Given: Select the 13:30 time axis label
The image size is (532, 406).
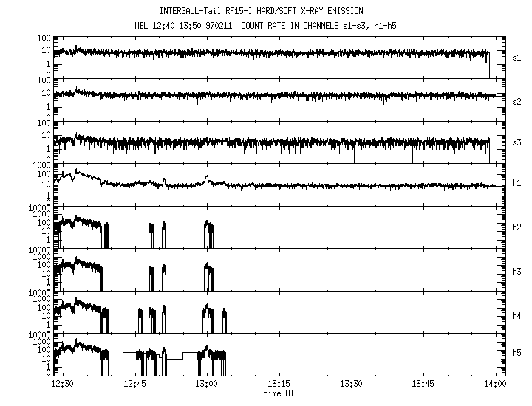Looking at the screenshot, I should [351, 384].
